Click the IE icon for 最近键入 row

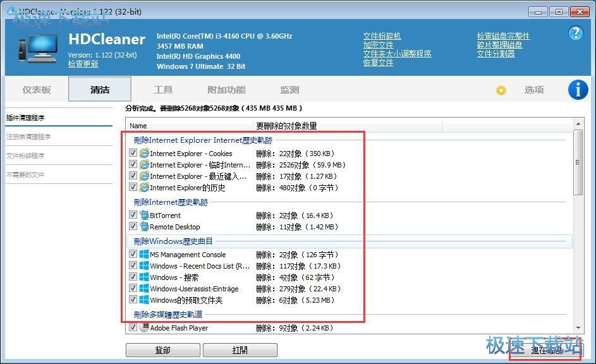[144, 176]
